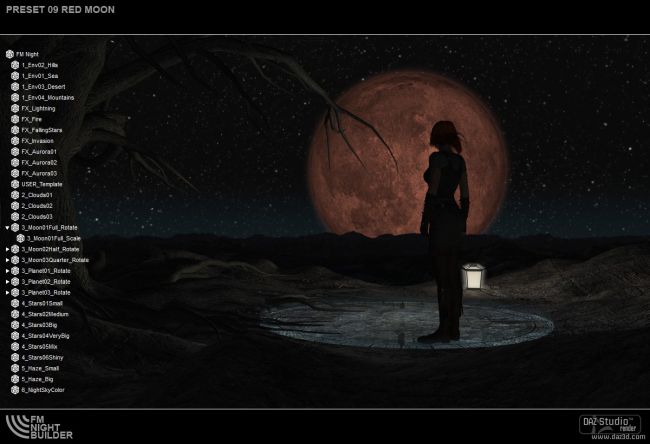The image size is (650, 444).
Task: Click the 6_NightSkyColor node icon
Action: click(x=15, y=390)
